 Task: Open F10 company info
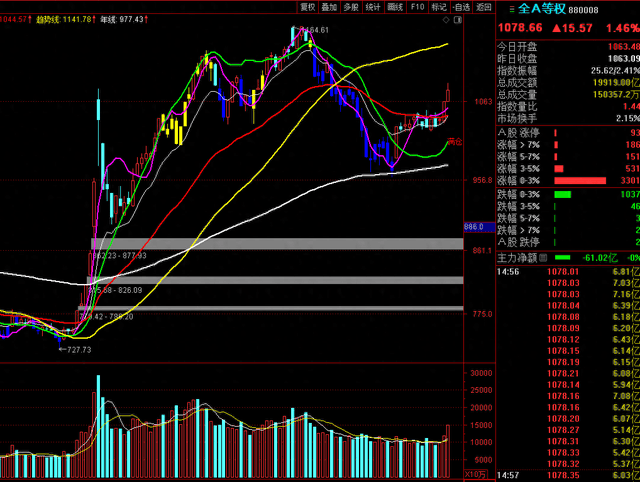click(418, 7)
